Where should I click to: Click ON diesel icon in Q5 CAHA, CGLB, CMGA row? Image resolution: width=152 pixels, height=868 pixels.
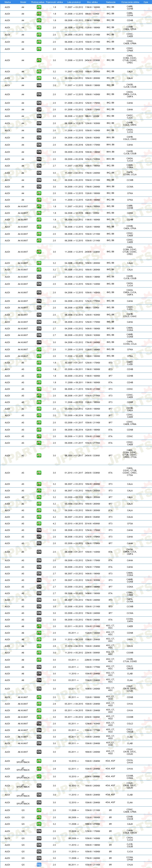[39, 831]
